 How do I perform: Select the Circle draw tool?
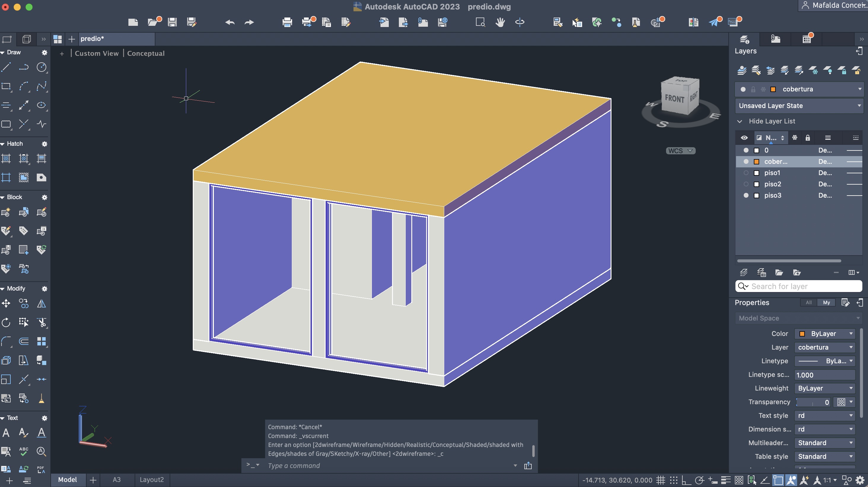(41, 67)
